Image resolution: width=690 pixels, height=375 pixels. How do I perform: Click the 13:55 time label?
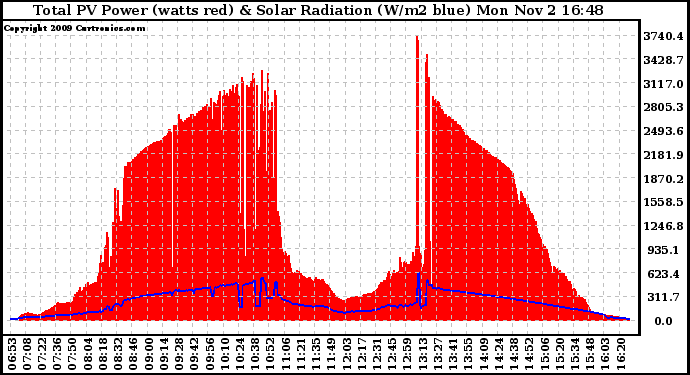468,354
